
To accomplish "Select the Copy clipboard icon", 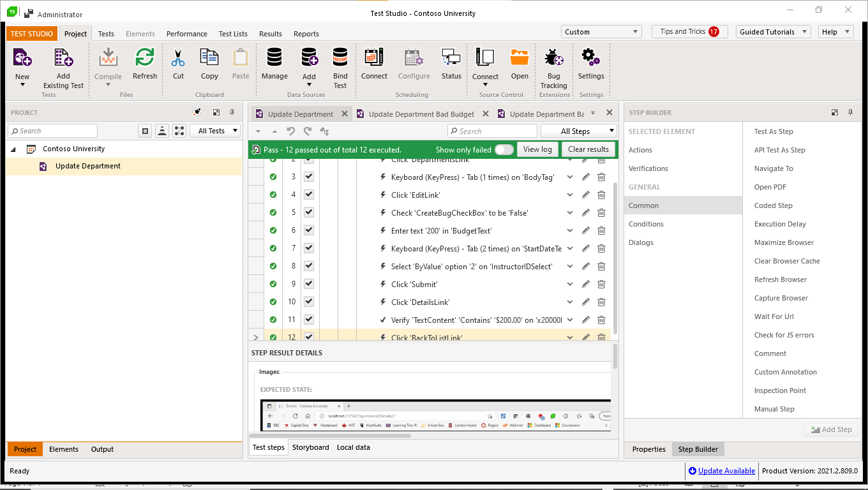I will [x=209, y=66].
